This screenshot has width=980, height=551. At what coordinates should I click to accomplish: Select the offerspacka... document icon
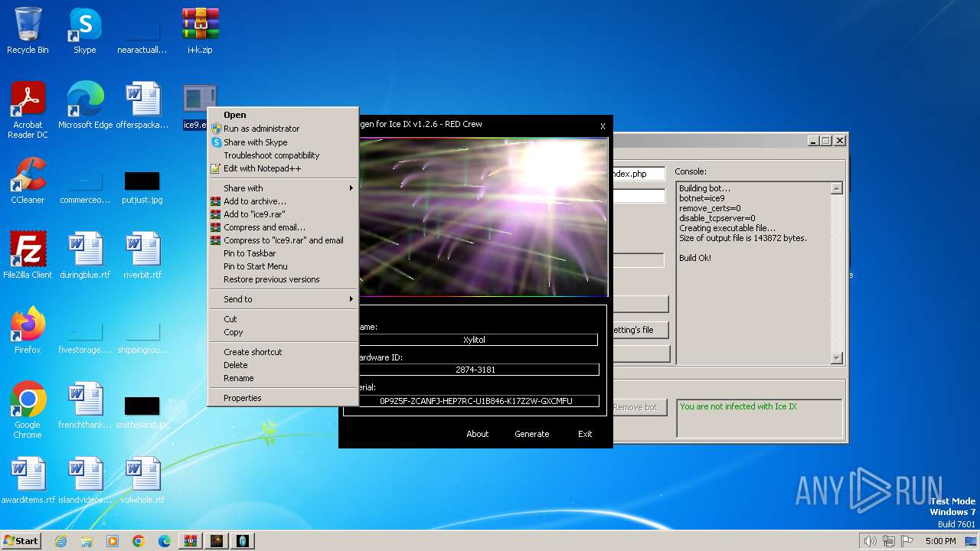(x=142, y=106)
